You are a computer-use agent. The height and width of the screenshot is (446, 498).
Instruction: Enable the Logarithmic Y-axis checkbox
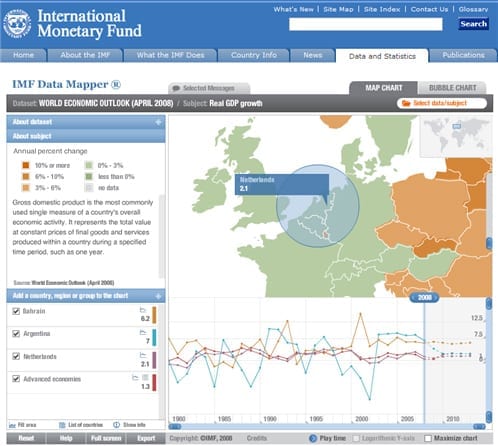tap(356, 438)
